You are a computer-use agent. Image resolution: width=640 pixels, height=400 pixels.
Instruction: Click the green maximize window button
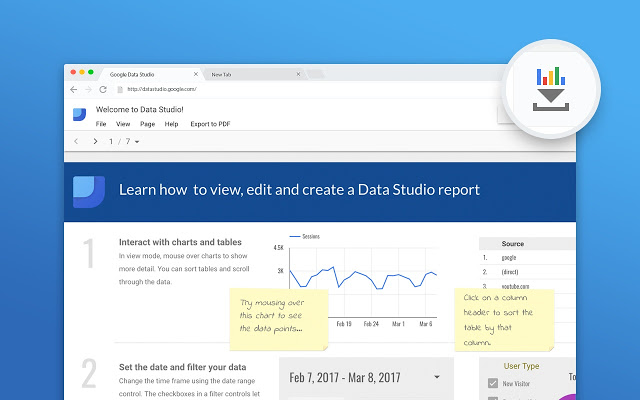point(91,72)
